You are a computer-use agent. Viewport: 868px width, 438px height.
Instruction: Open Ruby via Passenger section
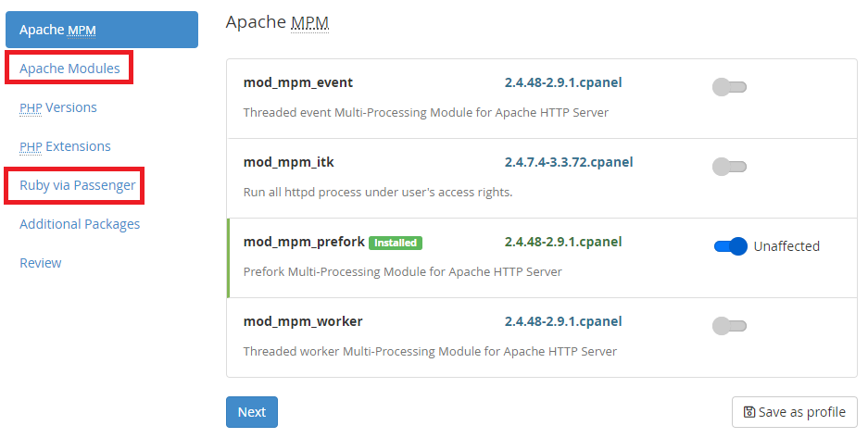78,185
